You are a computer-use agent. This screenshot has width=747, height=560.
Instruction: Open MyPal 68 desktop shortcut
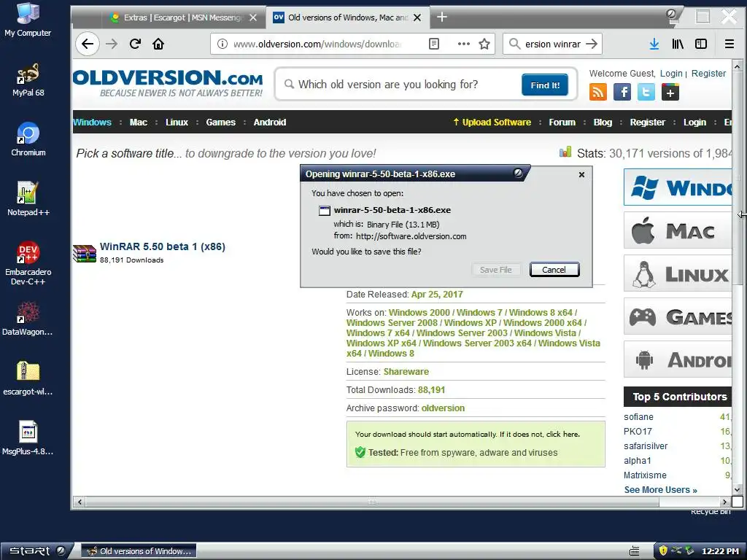point(28,79)
